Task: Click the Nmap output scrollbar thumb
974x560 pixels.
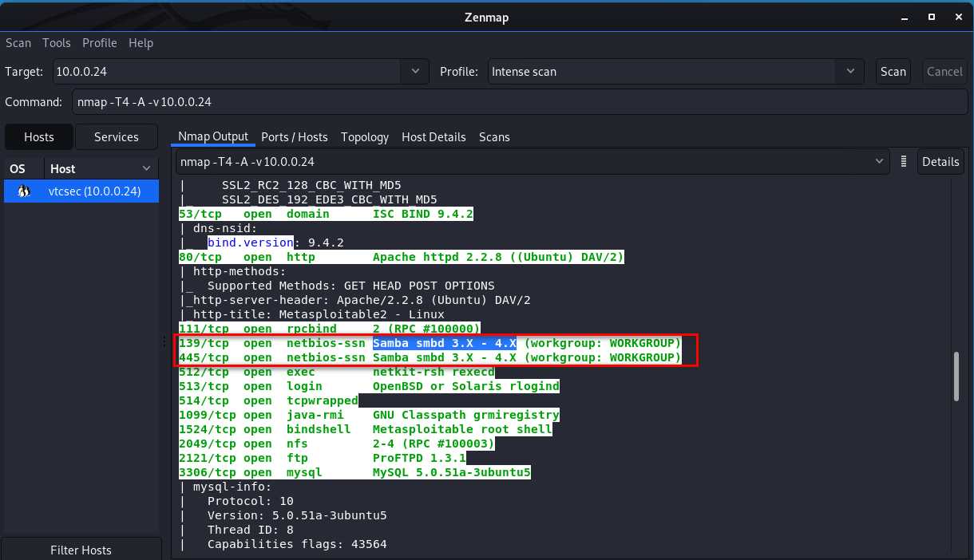Action: pyautogui.click(x=957, y=377)
